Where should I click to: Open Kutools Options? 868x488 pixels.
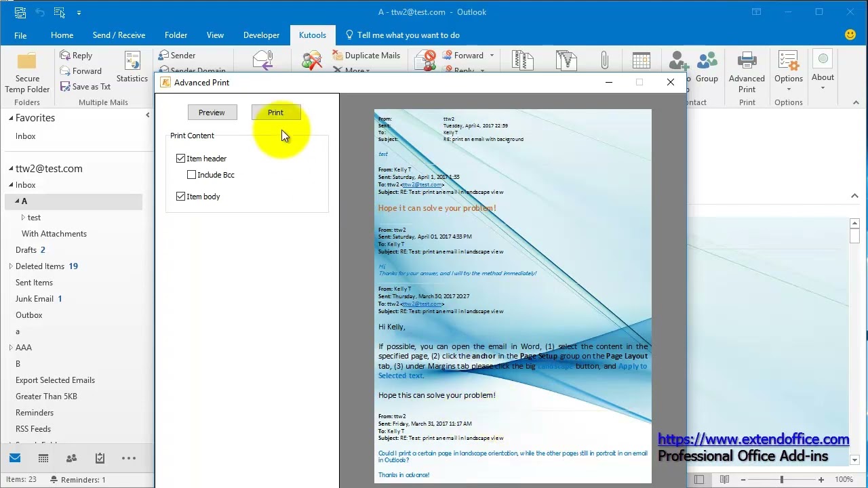[x=789, y=71]
